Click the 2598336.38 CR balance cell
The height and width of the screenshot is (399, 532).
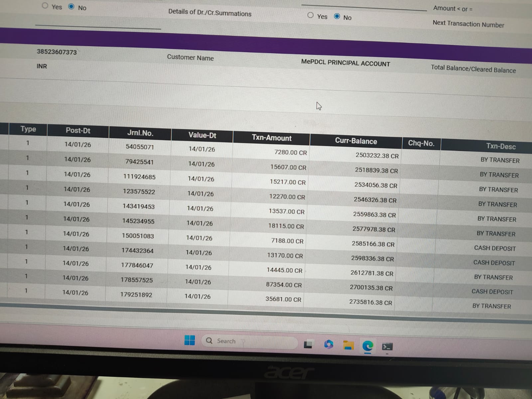372,258
